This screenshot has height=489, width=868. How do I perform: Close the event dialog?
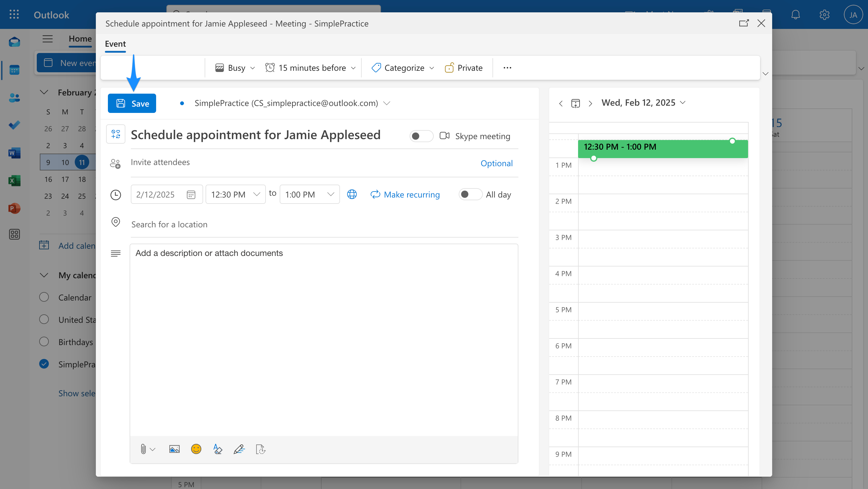point(761,23)
